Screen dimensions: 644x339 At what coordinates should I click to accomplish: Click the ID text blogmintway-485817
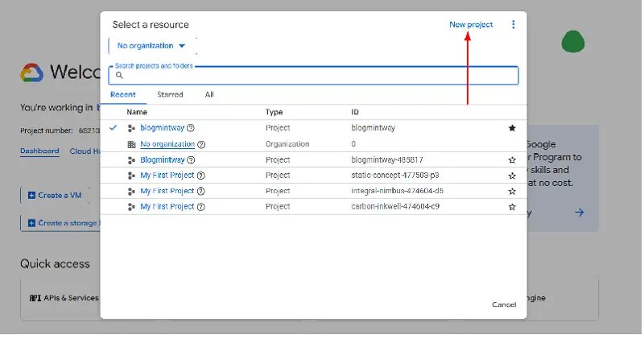[x=387, y=160]
